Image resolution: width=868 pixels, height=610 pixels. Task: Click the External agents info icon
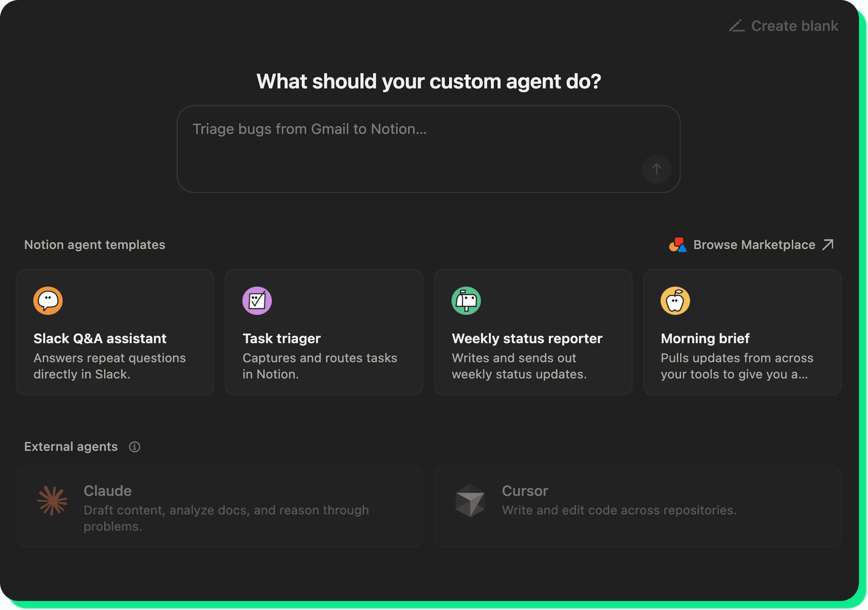135,447
